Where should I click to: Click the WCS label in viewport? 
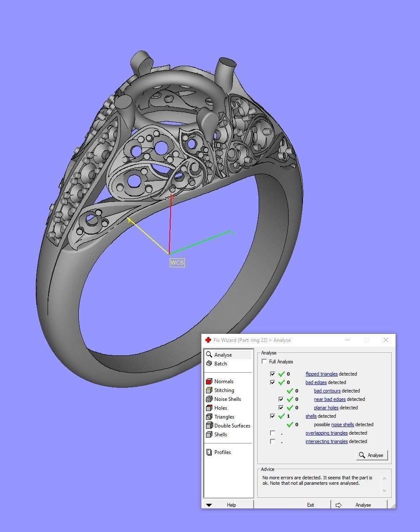[x=177, y=263]
